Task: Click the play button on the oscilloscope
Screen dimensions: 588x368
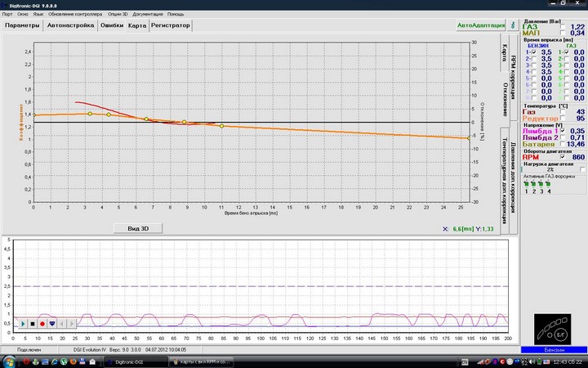Action: [23, 324]
